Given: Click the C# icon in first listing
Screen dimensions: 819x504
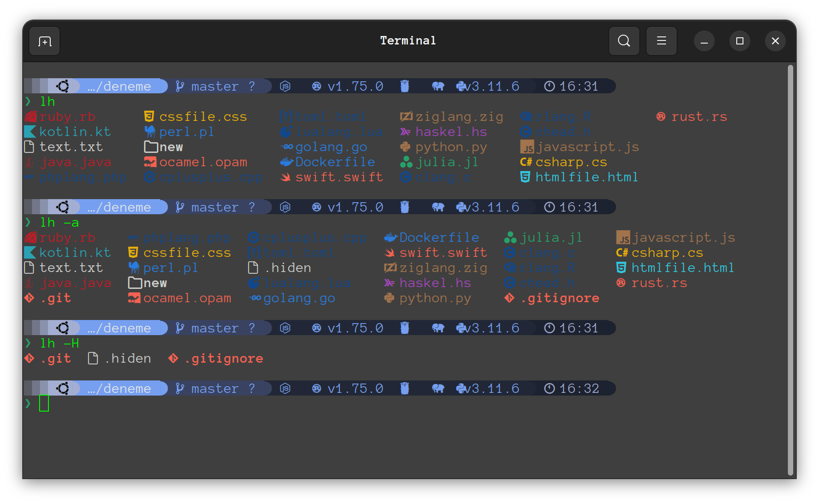Looking at the screenshot, I should coord(526,162).
